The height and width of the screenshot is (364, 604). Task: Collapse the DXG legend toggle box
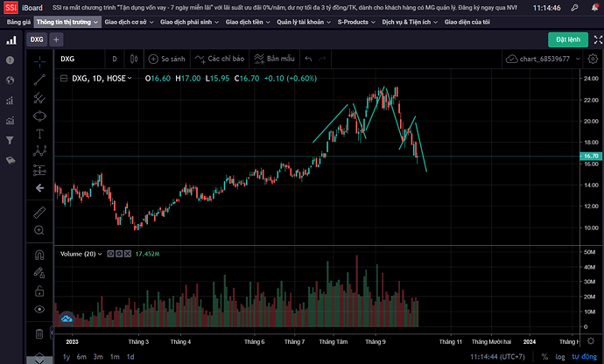[x=64, y=79]
